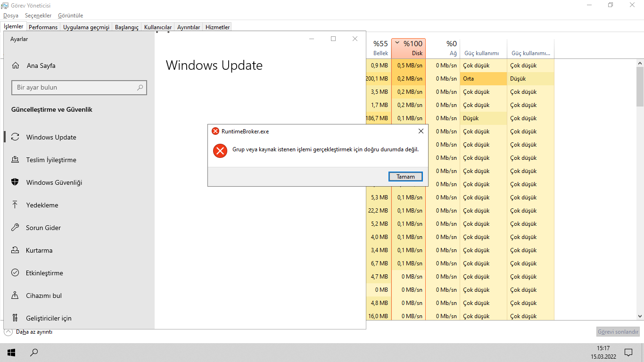
Task: Open the Görüntüle menu
Action: coord(70,16)
